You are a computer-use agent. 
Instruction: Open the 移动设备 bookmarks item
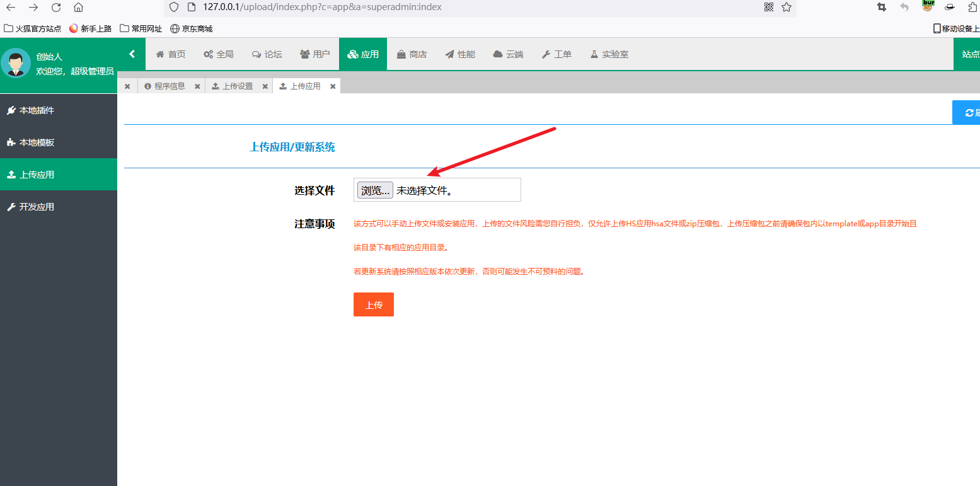pos(957,28)
